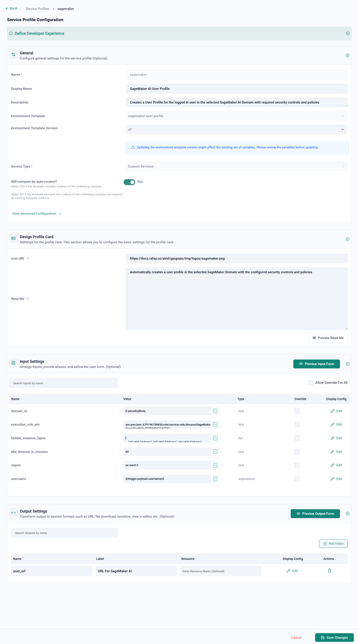
Task: Click the Preview Input Form button
Action: coord(316,364)
